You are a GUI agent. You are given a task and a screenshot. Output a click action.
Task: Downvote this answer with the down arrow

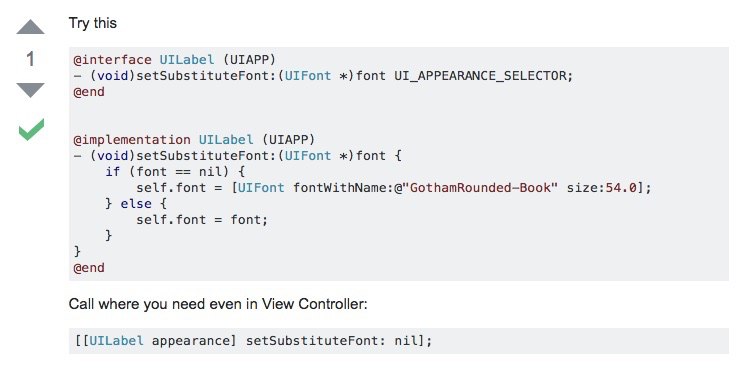pos(30,90)
